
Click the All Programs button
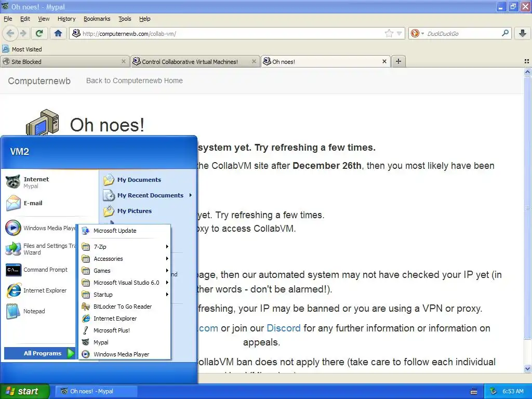(39, 353)
